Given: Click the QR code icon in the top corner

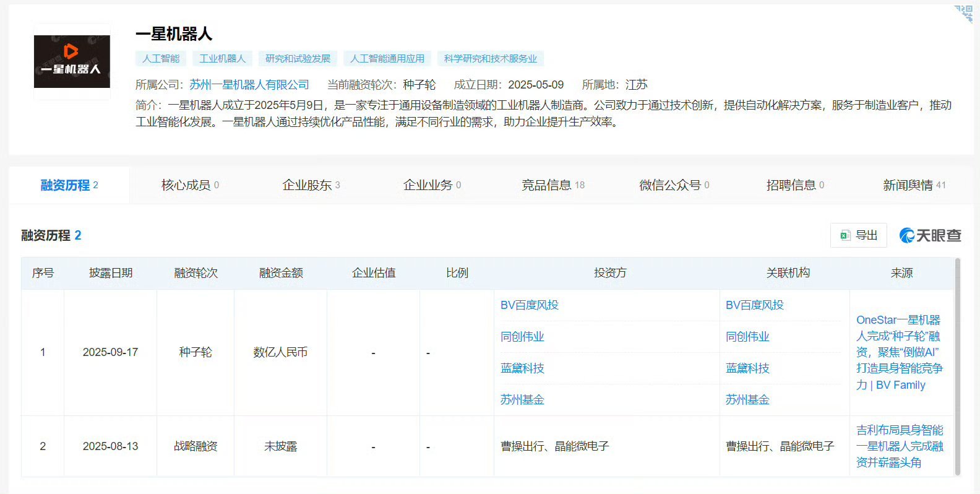Looking at the screenshot, I should [964, 13].
